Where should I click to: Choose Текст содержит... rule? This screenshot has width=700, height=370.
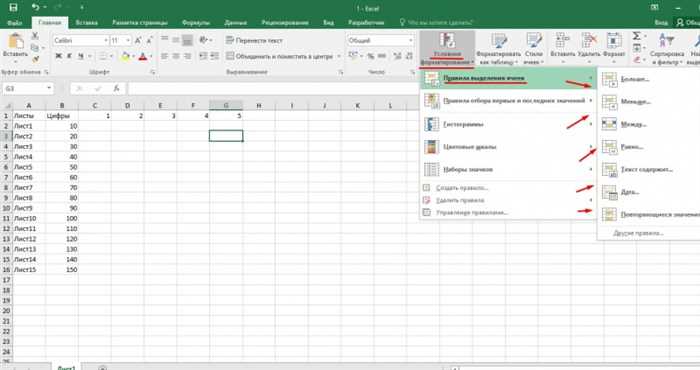(x=649, y=170)
